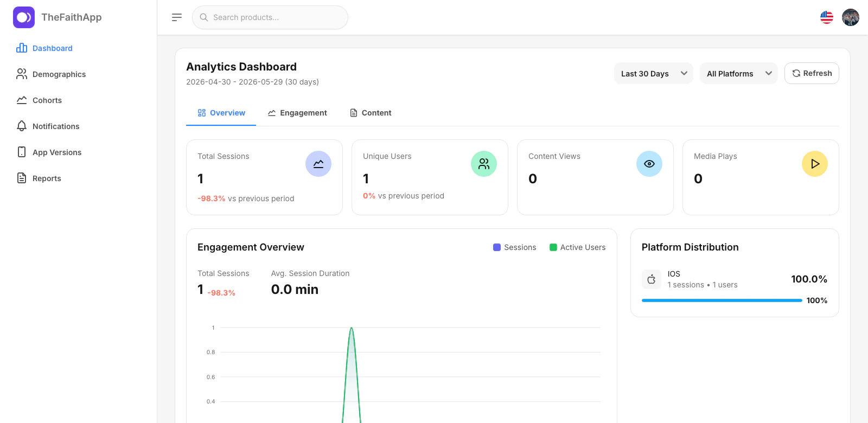The width and height of the screenshot is (868, 423).
Task: Open the Last 30 Days dropdown
Action: coord(654,73)
